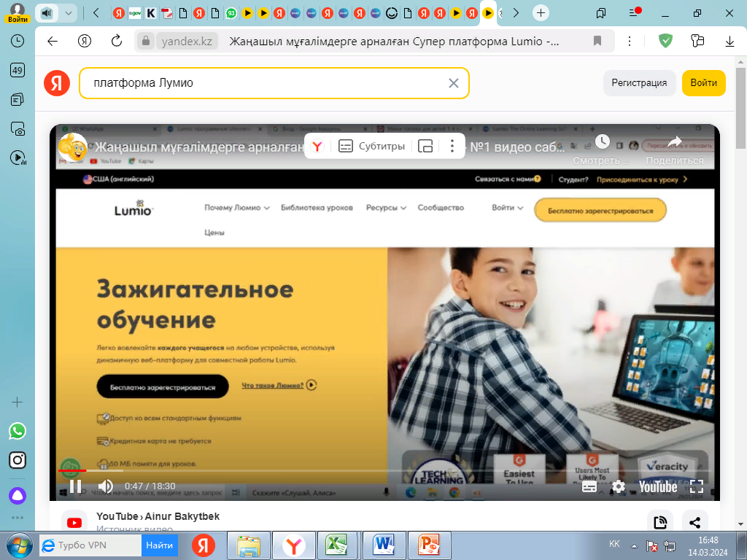Open sidebar three-dot settings
747x560 pixels.
click(18, 518)
